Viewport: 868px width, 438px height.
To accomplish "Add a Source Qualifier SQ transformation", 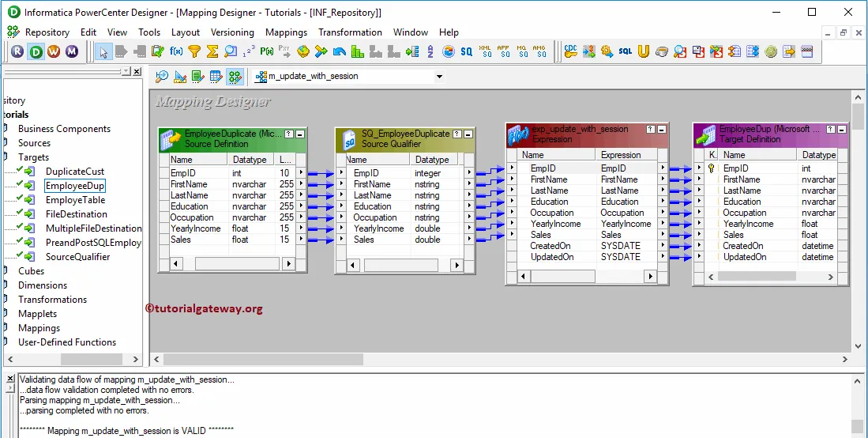I will 467,52.
